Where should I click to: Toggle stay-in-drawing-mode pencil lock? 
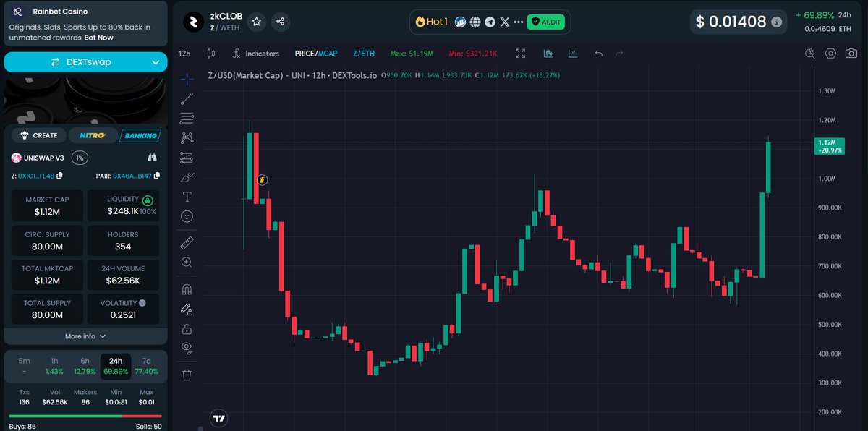pos(187,309)
